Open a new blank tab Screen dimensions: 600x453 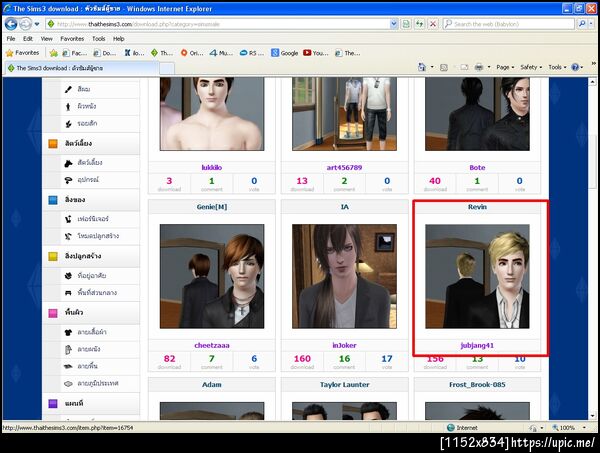[x=167, y=69]
